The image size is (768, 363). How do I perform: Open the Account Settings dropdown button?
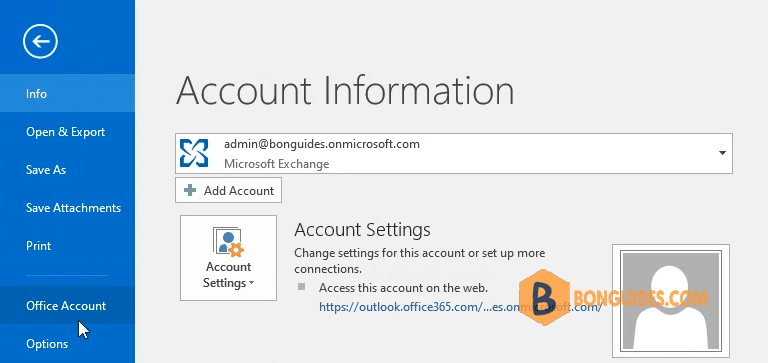(228, 258)
